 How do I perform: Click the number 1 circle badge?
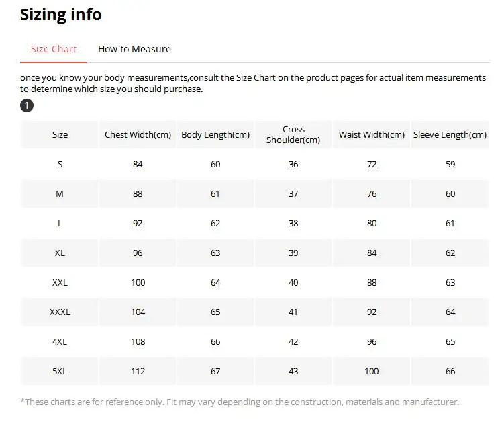27,105
